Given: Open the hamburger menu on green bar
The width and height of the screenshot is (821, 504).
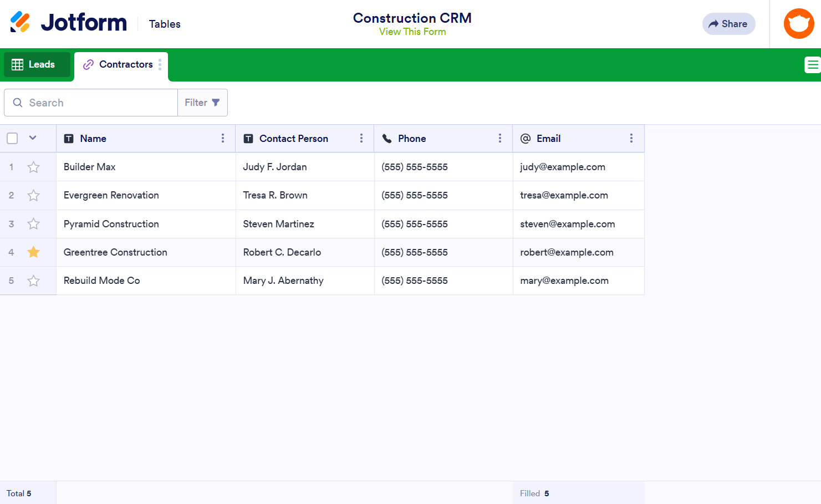Looking at the screenshot, I should [x=812, y=65].
